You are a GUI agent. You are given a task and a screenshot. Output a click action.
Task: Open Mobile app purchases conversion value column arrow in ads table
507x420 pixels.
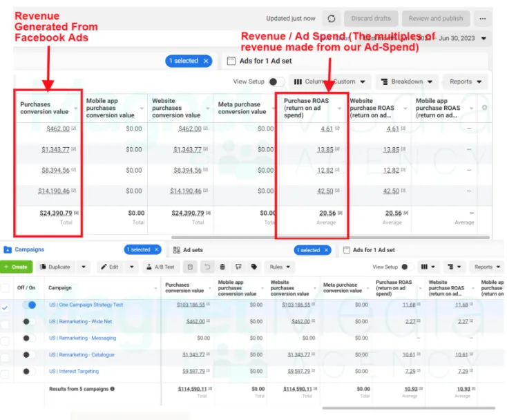[x=142, y=108]
